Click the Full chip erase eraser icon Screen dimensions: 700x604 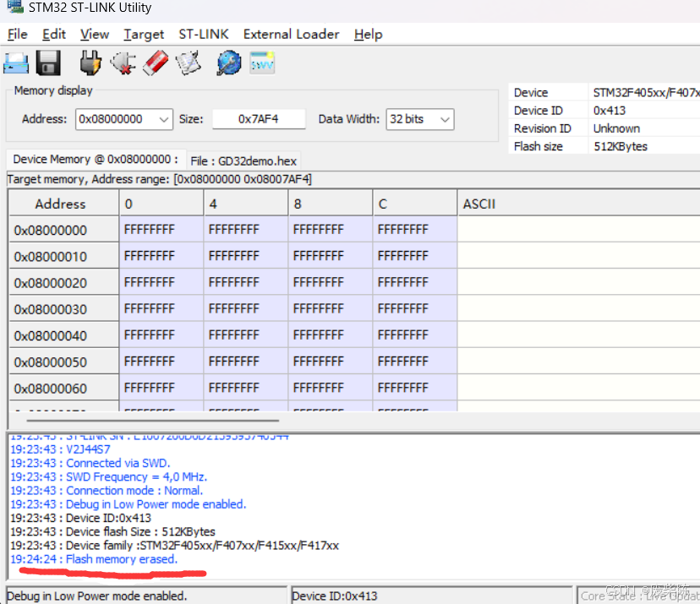156,63
